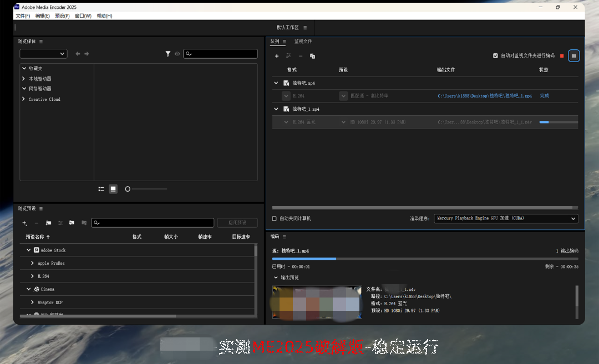This screenshot has width=599, height=364.
Task: Click the 完成 status link
Action: (x=545, y=96)
